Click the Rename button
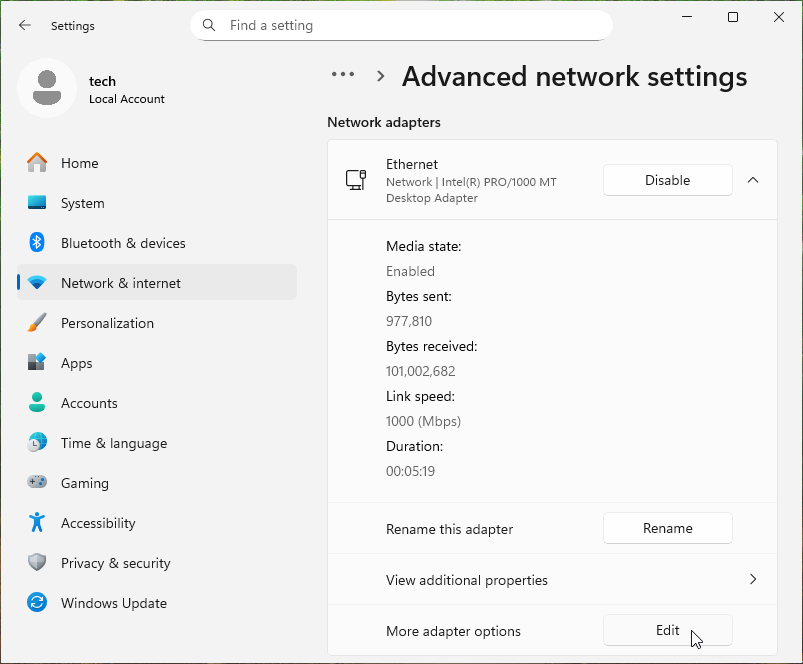 point(667,528)
